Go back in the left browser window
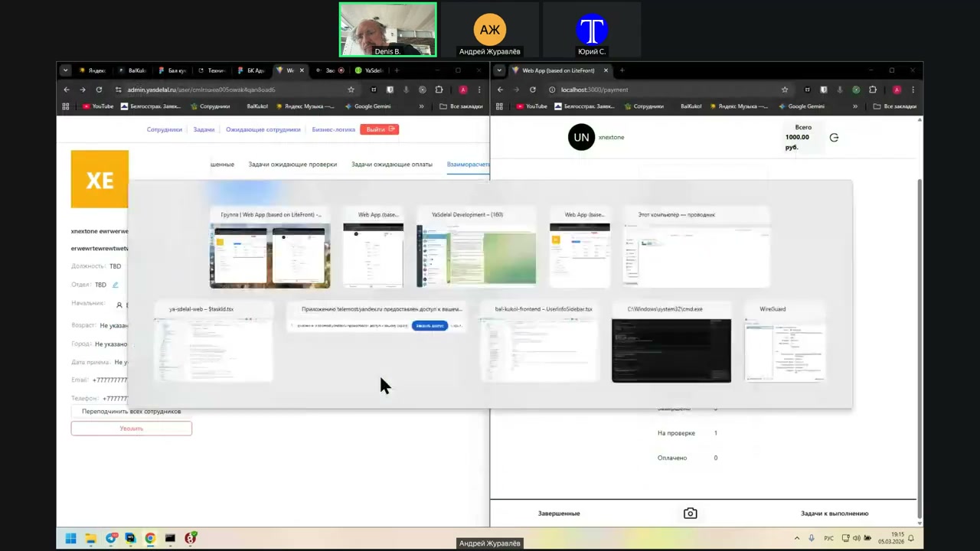Viewport: 980px width, 551px height. 67,90
